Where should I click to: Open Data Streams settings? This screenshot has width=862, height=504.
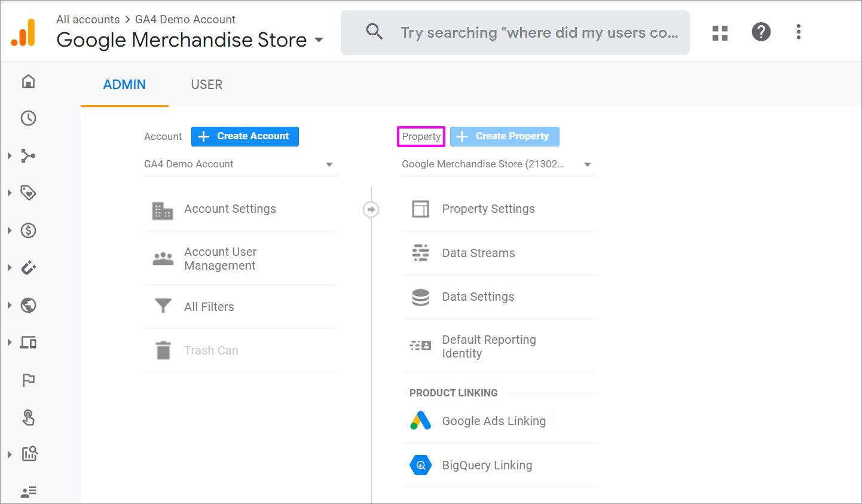click(x=478, y=253)
